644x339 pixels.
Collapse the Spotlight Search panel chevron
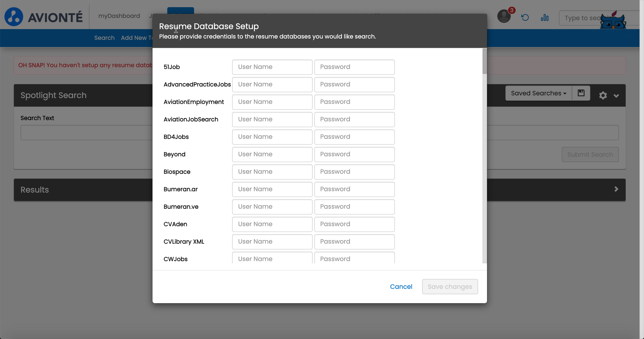(616, 96)
